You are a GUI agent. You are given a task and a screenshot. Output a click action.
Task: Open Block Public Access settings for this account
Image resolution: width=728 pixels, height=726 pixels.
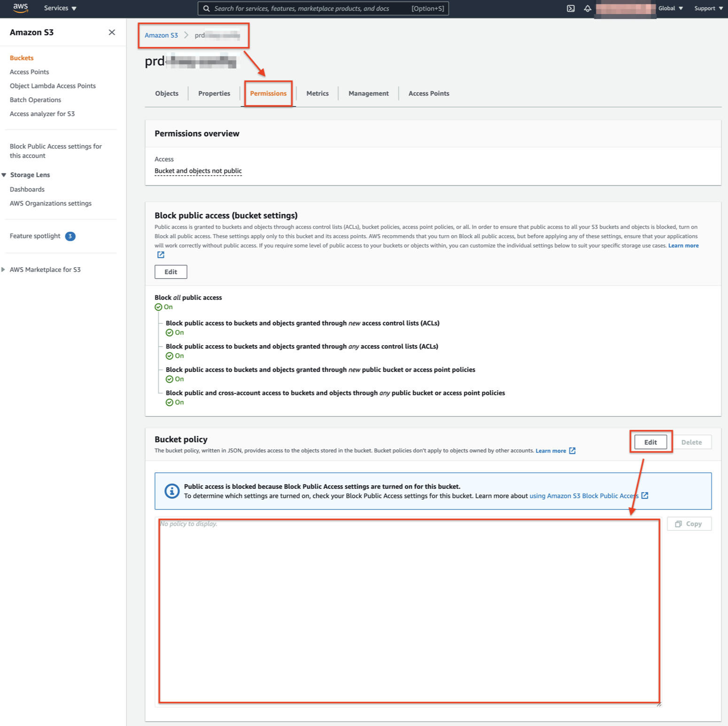[x=56, y=151]
